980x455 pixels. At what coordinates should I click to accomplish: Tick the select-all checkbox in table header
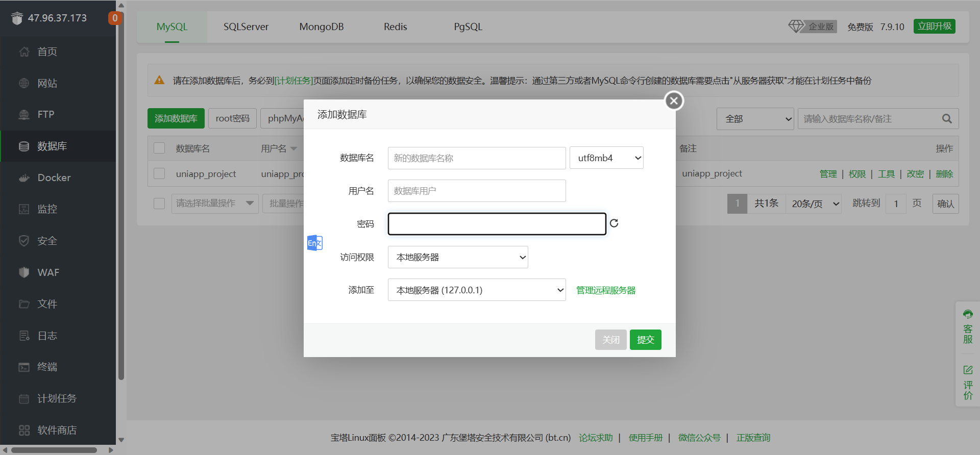159,148
